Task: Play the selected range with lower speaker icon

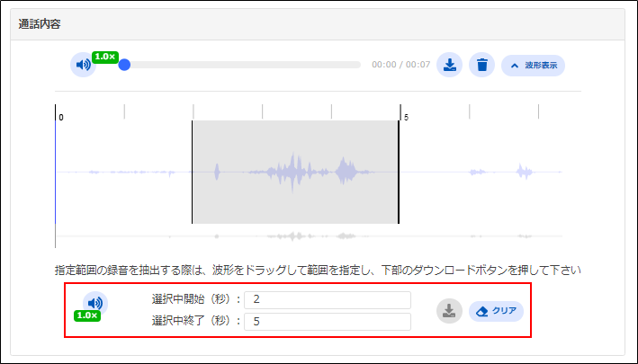Action: (x=94, y=303)
